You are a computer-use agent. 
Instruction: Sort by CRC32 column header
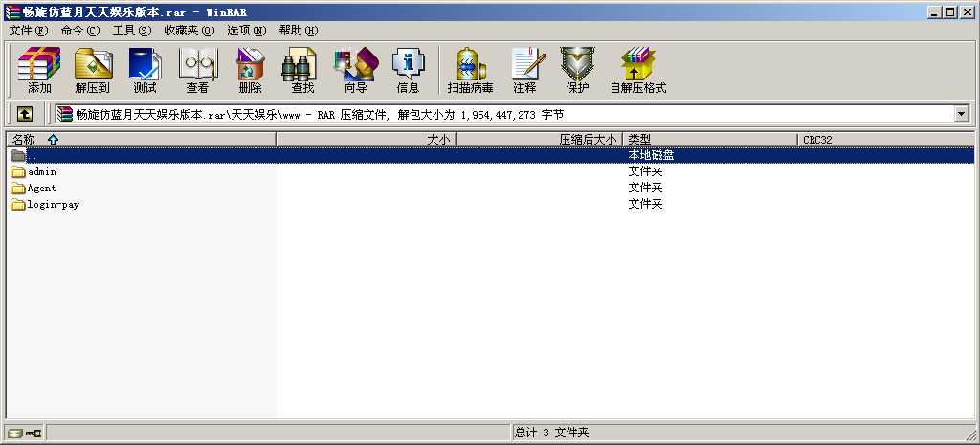[886, 140]
